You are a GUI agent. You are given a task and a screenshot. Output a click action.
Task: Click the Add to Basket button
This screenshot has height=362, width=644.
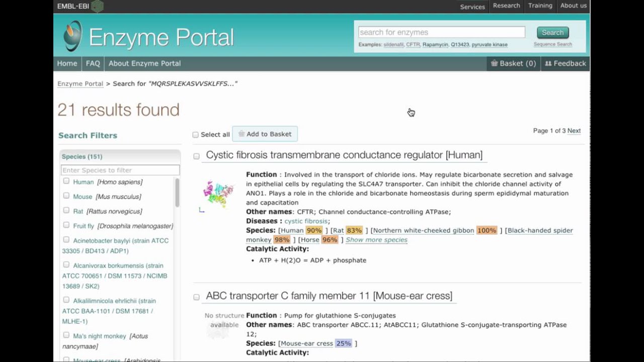[265, 134]
